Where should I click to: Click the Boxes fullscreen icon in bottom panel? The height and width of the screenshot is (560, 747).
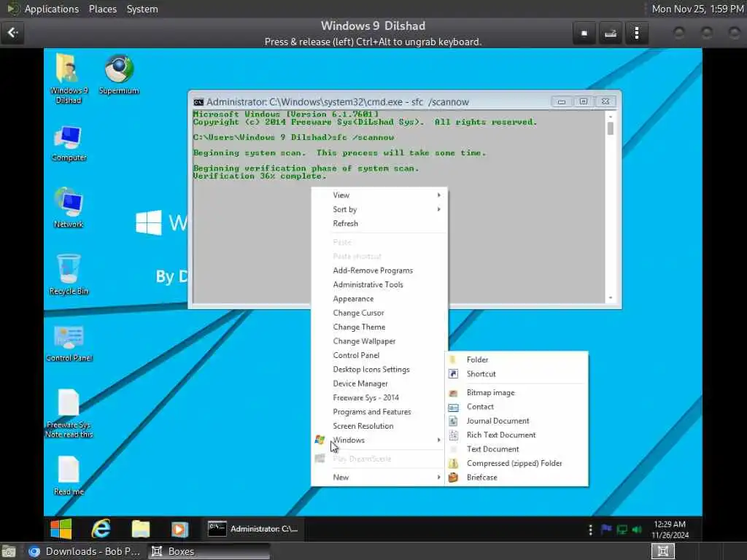coord(662,551)
